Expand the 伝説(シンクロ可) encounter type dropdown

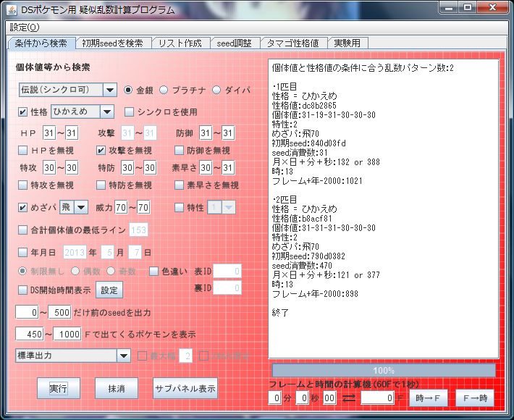pos(68,90)
